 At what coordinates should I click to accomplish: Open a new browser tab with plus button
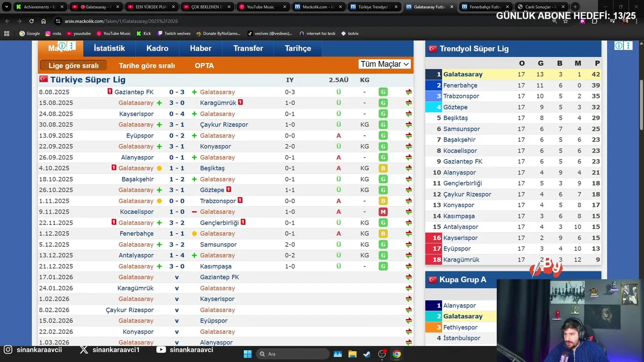(575, 7)
